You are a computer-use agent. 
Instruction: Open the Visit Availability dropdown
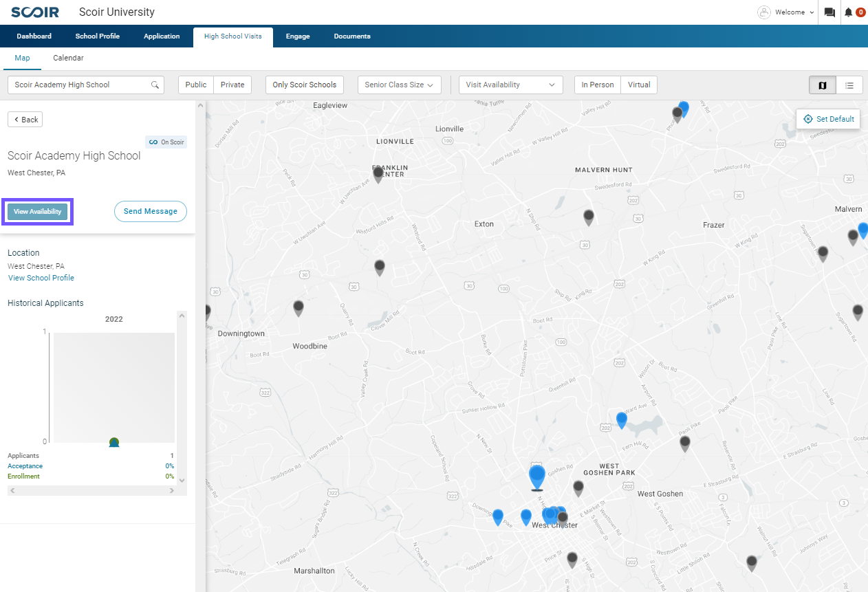click(510, 85)
